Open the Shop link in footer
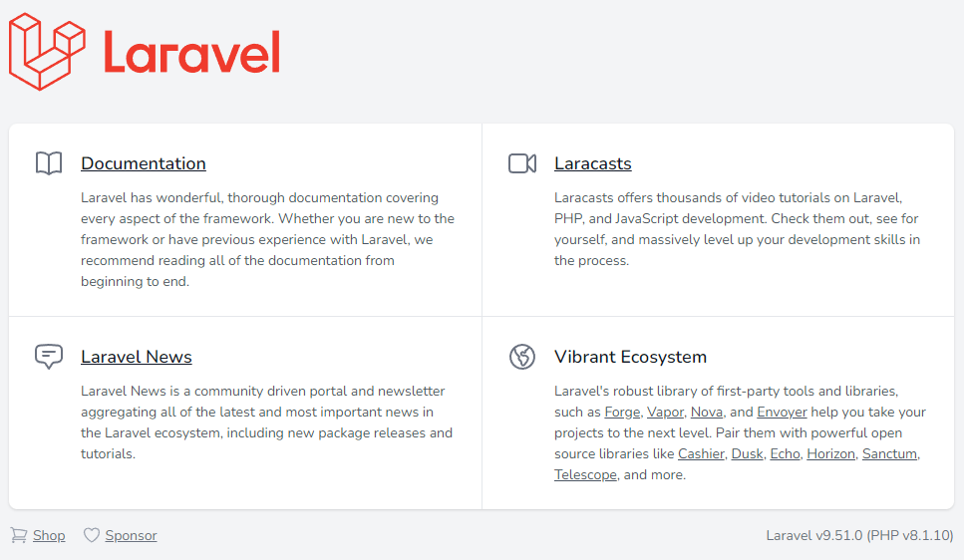 49,535
